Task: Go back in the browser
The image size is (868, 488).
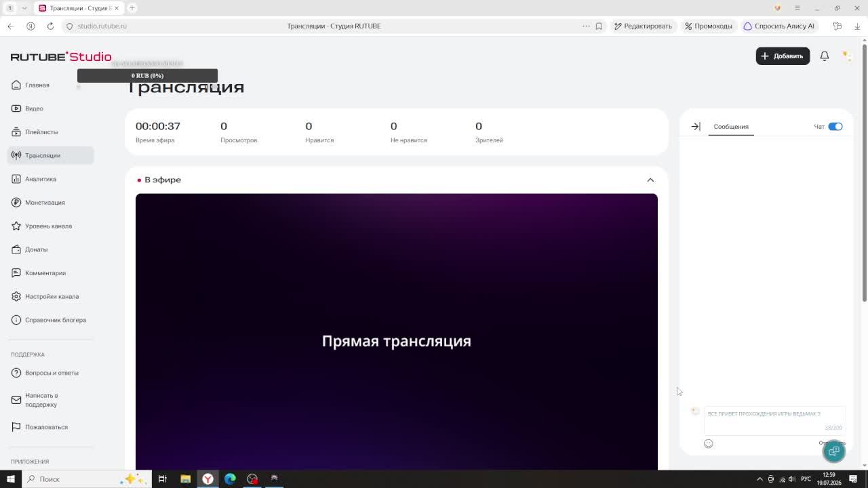Action: click(x=10, y=26)
